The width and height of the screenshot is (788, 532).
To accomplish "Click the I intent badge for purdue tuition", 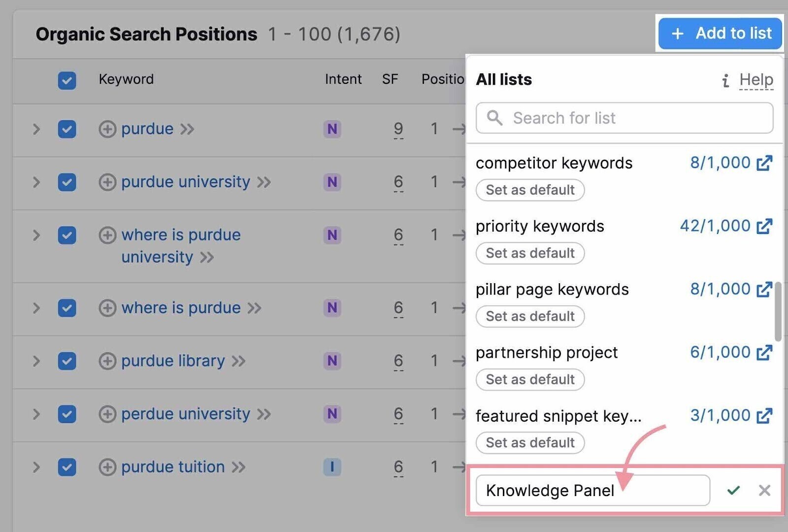I will [x=332, y=467].
